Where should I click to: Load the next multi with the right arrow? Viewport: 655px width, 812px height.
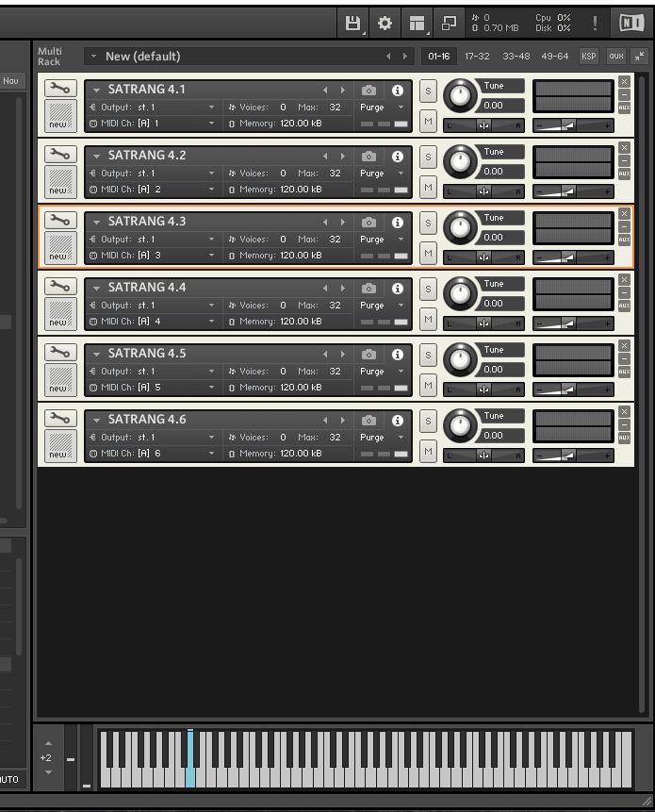405,56
